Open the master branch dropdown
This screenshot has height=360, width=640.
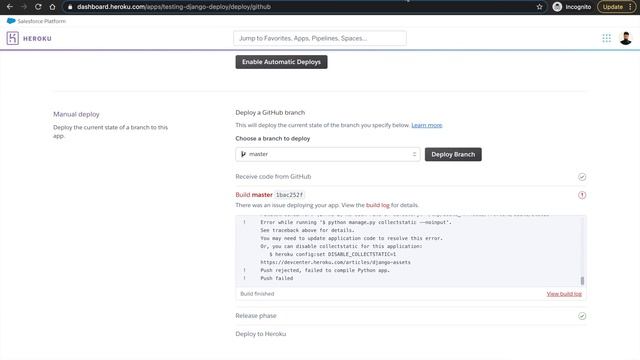click(x=327, y=154)
